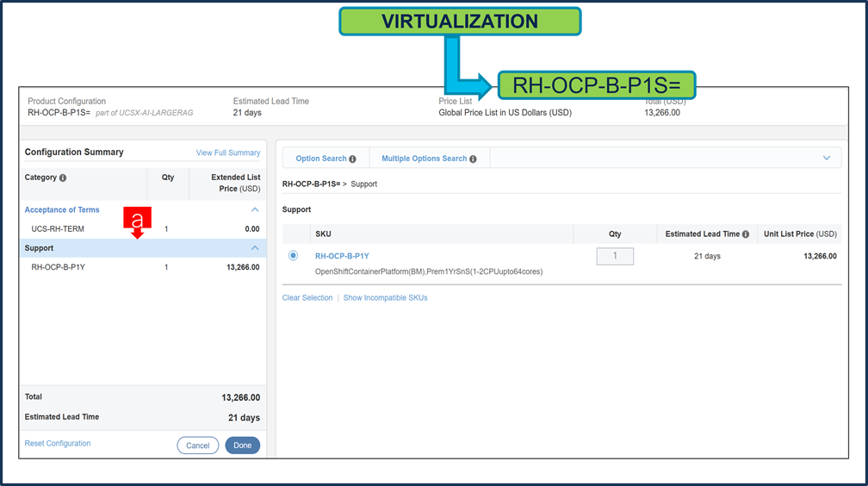Click RH-OCP-B-P1S= breadcrumb
The height and width of the screenshot is (486, 868).
click(x=311, y=184)
